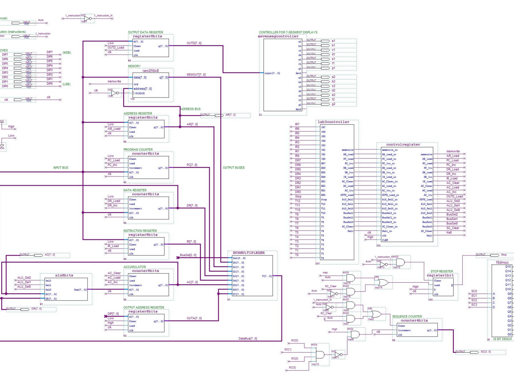The height and width of the screenshot is (376, 514).
Task: Click the four-input AND gate for SC bits
Action: [320, 355]
